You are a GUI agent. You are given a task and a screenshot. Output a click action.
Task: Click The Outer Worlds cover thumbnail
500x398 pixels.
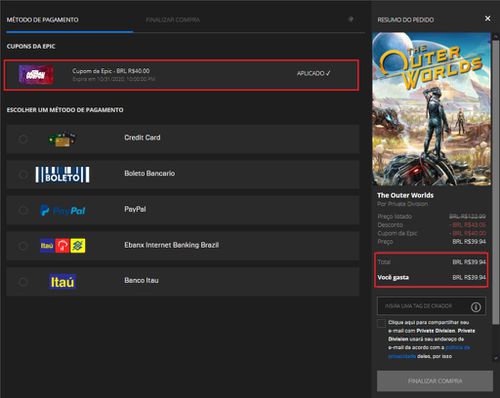pyautogui.click(x=431, y=109)
